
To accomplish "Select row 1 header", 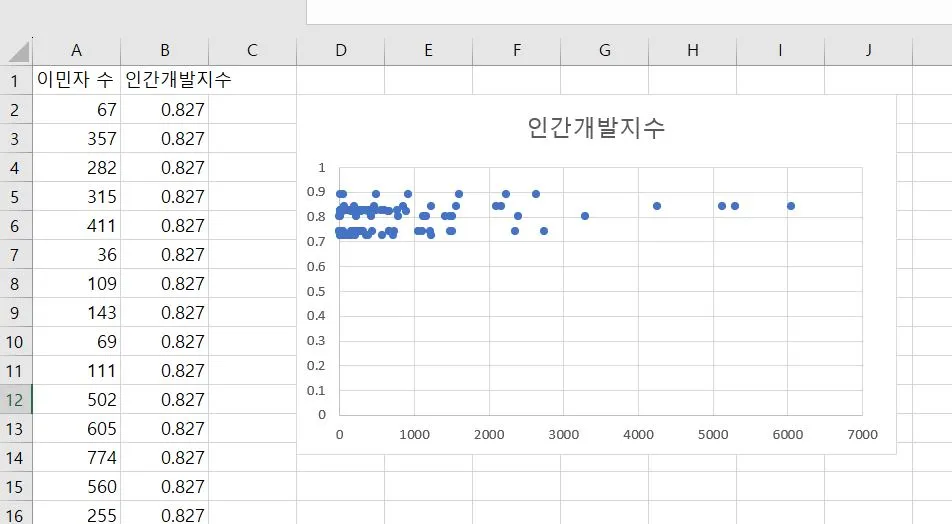I will pyautogui.click(x=16, y=80).
